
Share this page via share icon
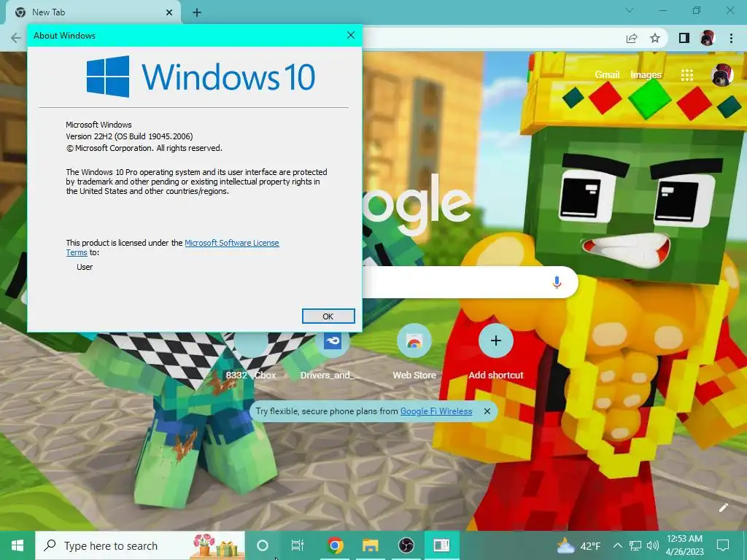click(x=632, y=38)
